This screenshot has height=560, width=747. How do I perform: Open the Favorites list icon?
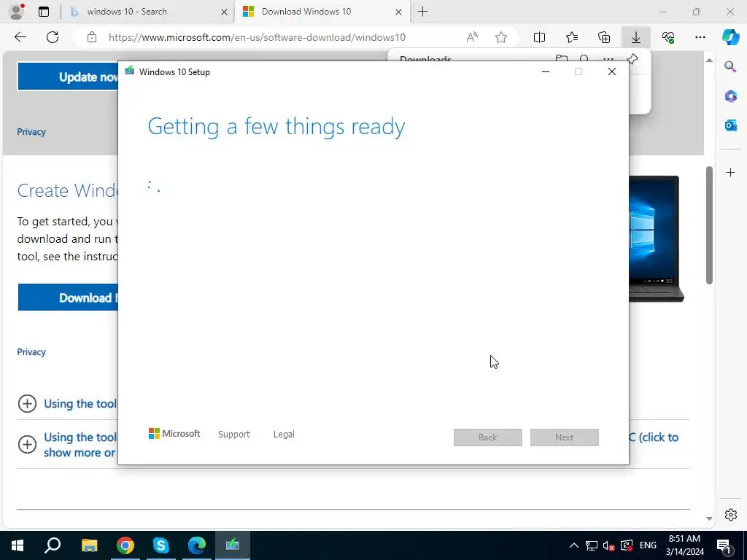tap(572, 37)
